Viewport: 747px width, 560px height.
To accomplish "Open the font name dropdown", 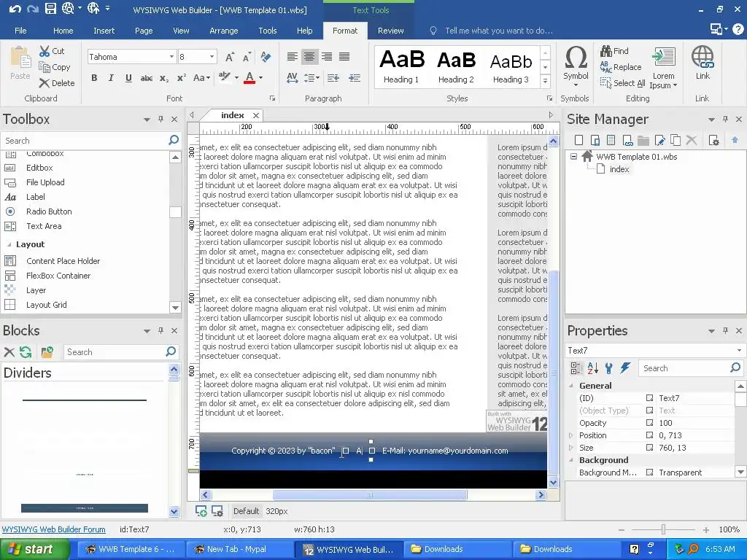I will 171,57.
